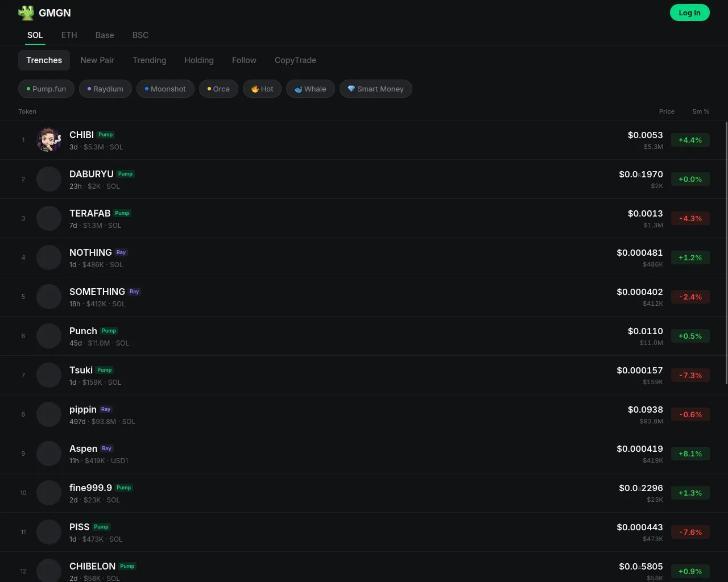
Task: Click the TERAFAB token avatar placeholder
Action: click(49, 218)
